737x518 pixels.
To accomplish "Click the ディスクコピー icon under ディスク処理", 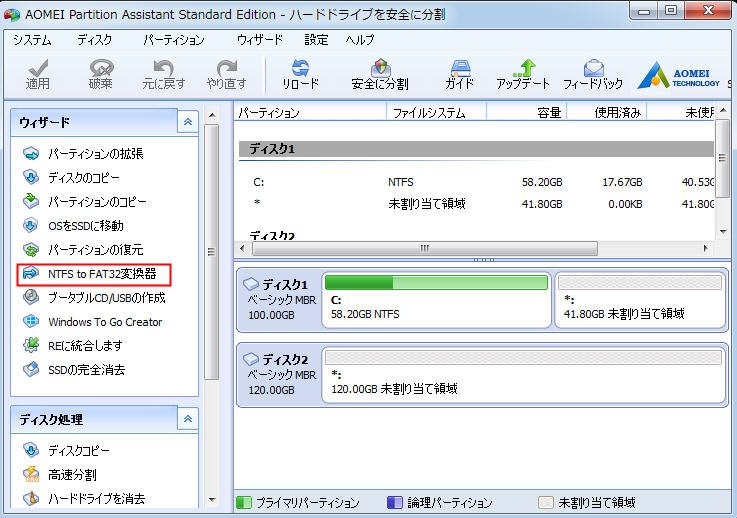I will (x=31, y=450).
